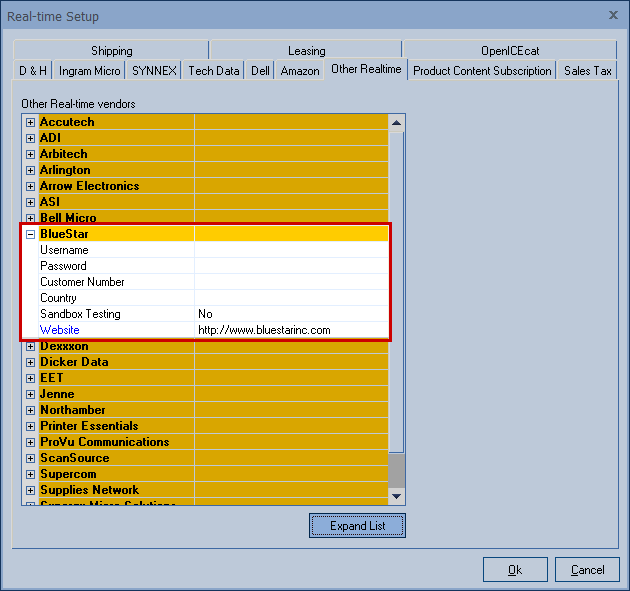
Task: Select the BlueStar header row
Action: 213,234
